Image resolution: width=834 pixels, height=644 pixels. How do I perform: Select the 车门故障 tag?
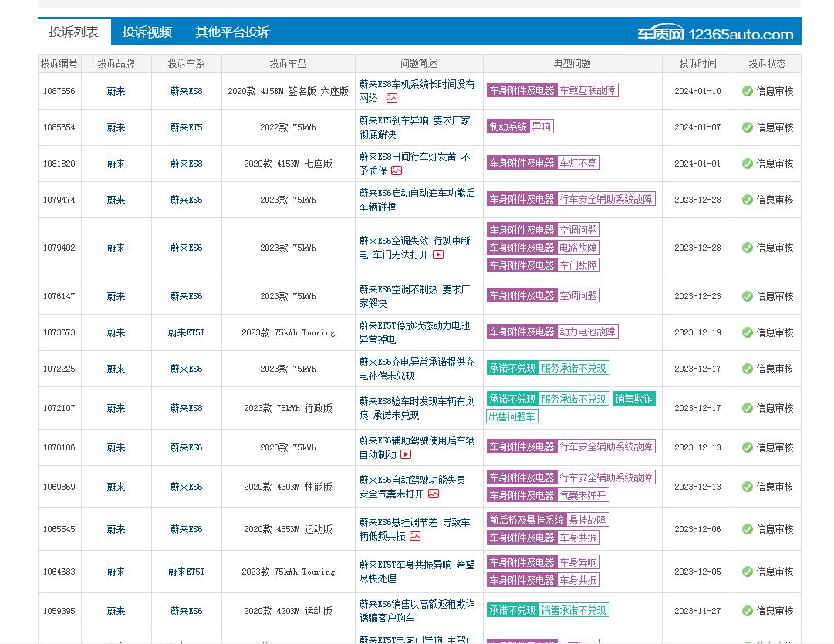pos(578,265)
